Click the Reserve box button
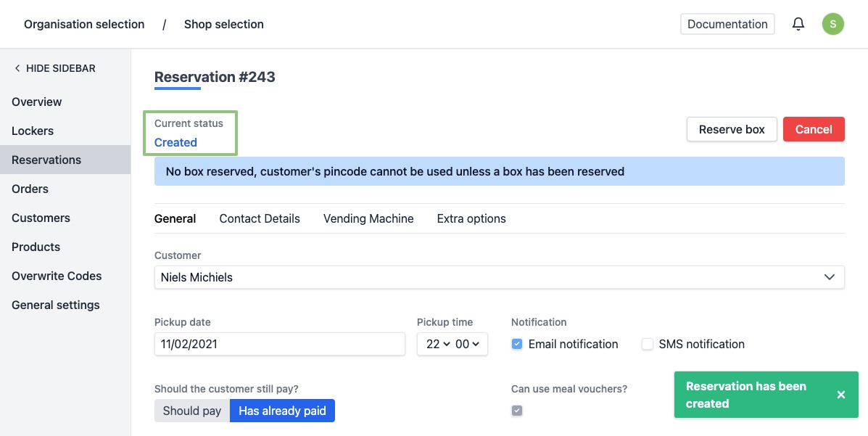Viewport: 868px width, 436px height. (732, 129)
